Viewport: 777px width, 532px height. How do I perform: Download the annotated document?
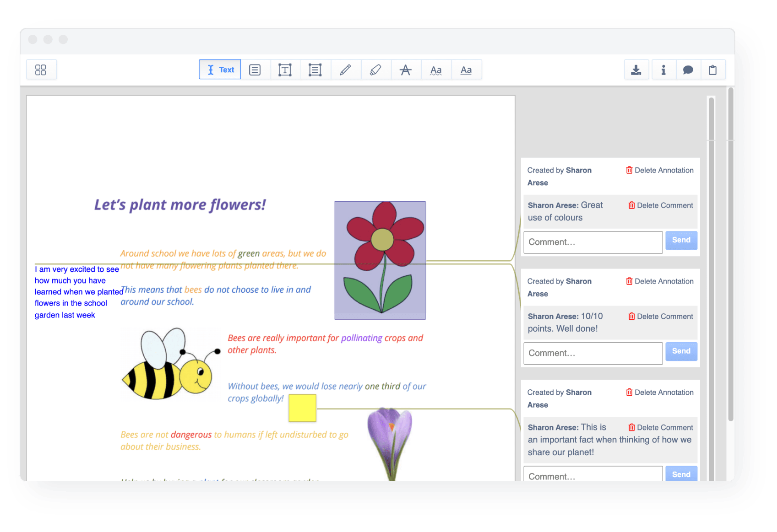636,70
